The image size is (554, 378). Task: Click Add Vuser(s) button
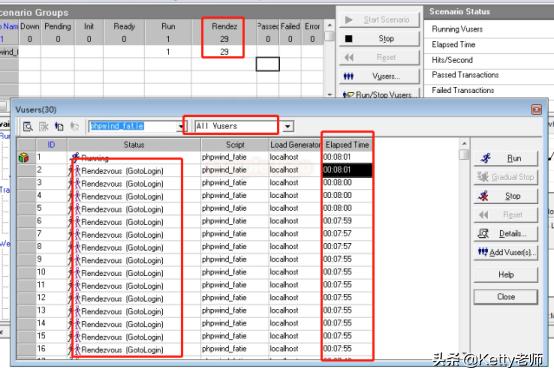coord(506,252)
